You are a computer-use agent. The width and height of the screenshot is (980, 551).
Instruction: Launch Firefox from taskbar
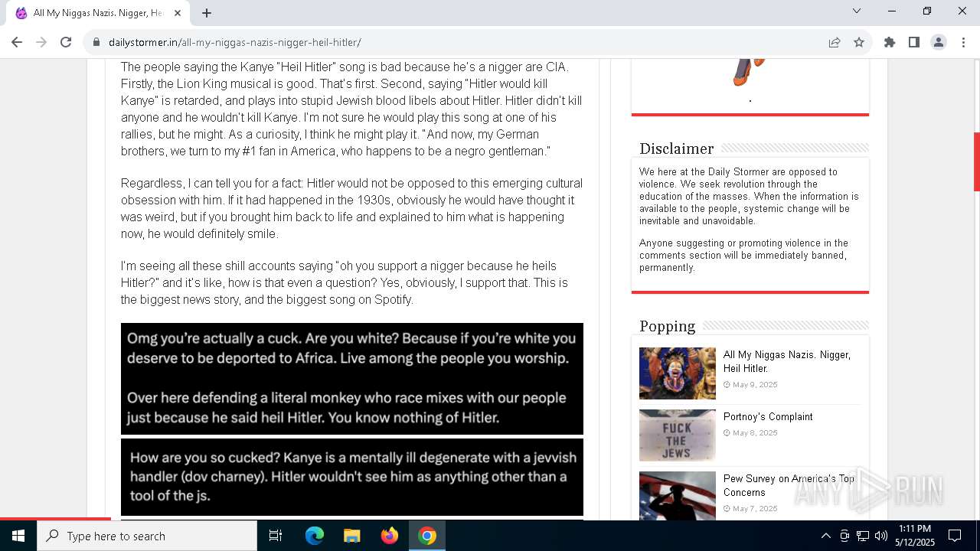(390, 536)
